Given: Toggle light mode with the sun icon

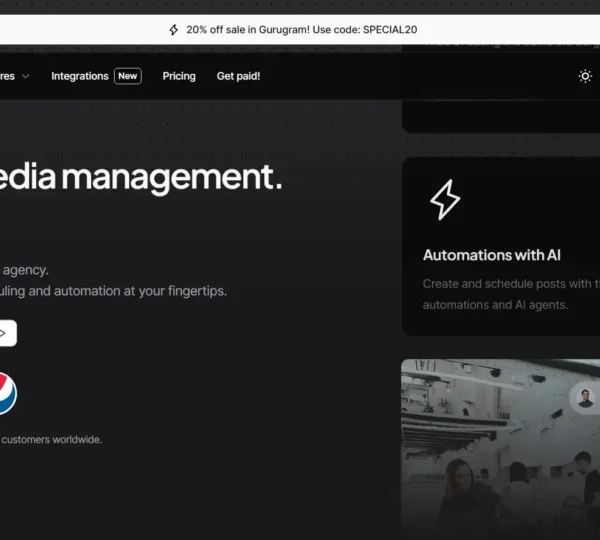Looking at the screenshot, I should [585, 76].
